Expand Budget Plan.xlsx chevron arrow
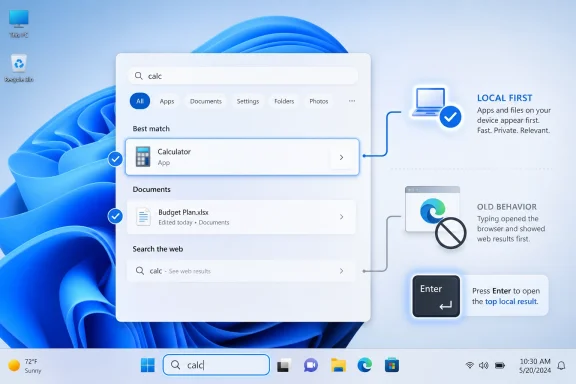The height and width of the screenshot is (384, 576). click(x=341, y=217)
